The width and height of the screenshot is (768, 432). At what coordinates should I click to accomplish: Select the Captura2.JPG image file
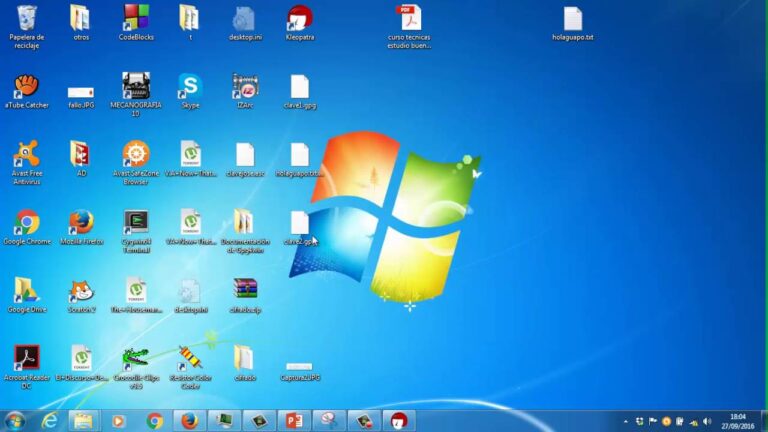[299, 372]
